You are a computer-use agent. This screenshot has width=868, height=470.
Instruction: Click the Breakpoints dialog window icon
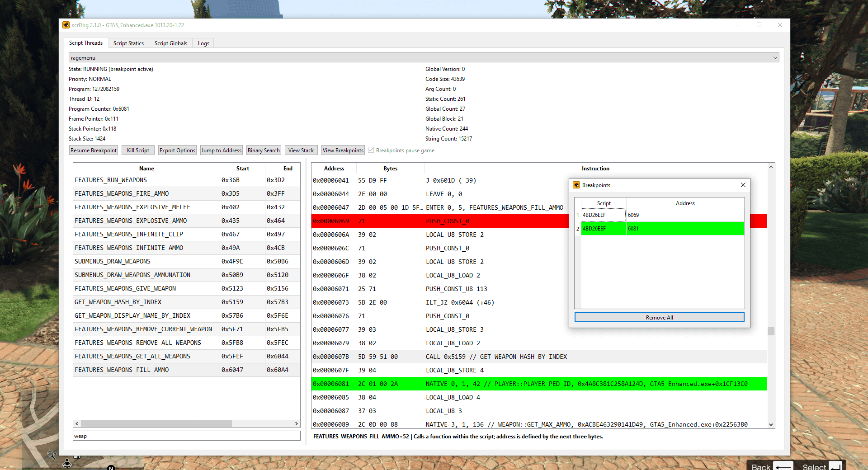576,185
